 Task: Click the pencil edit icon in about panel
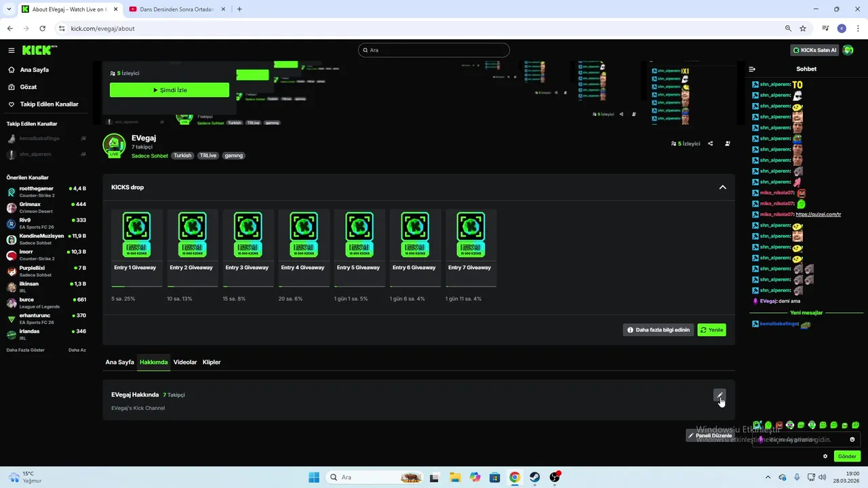click(x=719, y=395)
